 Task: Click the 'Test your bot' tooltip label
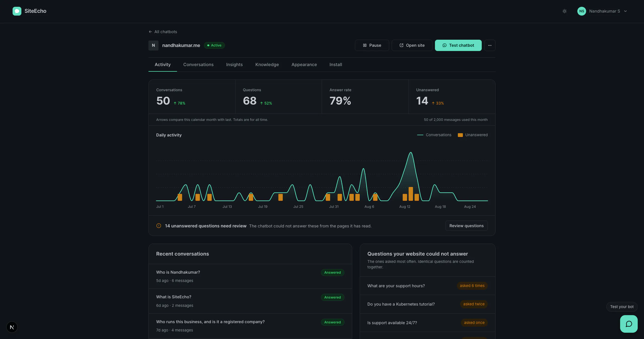[622, 307]
